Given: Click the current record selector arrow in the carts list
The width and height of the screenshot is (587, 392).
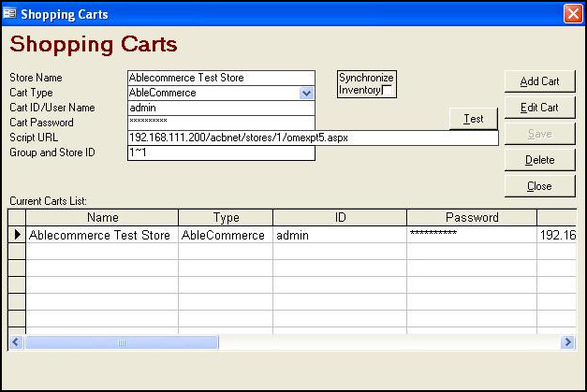Looking at the screenshot, I should coord(17,235).
